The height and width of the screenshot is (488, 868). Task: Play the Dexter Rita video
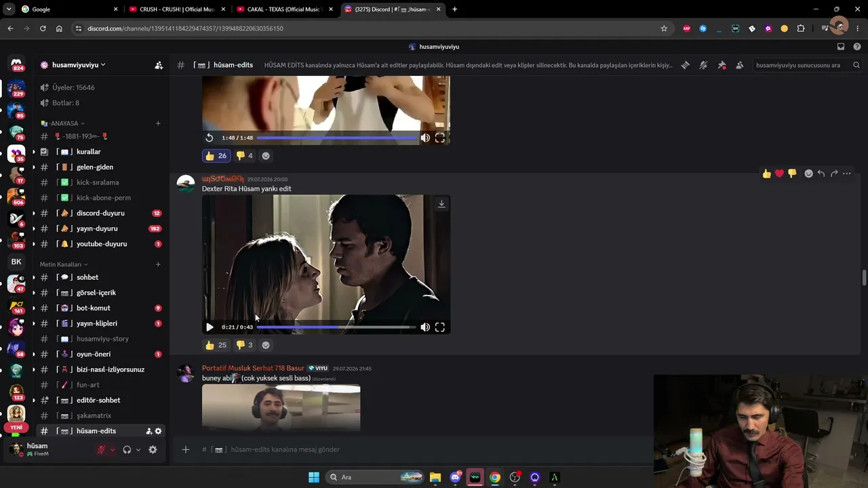pyautogui.click(x=210, y=327)
